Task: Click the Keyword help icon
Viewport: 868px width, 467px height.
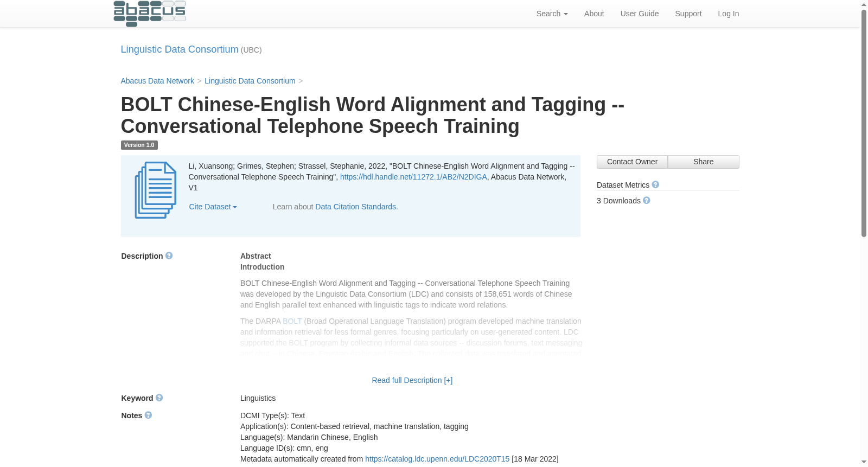Action: coord(159,398)
